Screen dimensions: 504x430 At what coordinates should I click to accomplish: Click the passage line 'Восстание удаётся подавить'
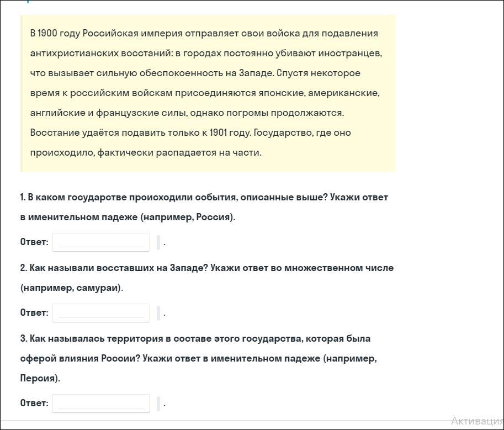pos(190,132)
